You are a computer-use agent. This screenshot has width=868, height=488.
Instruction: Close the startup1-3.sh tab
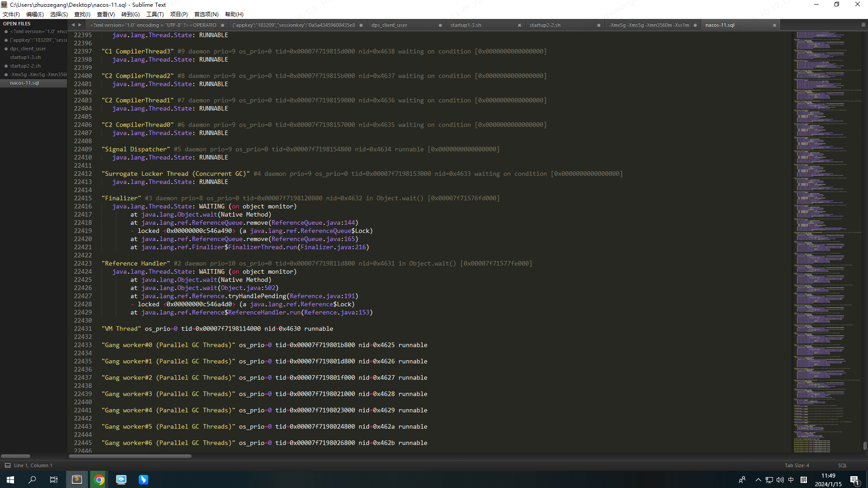[519, 25]
